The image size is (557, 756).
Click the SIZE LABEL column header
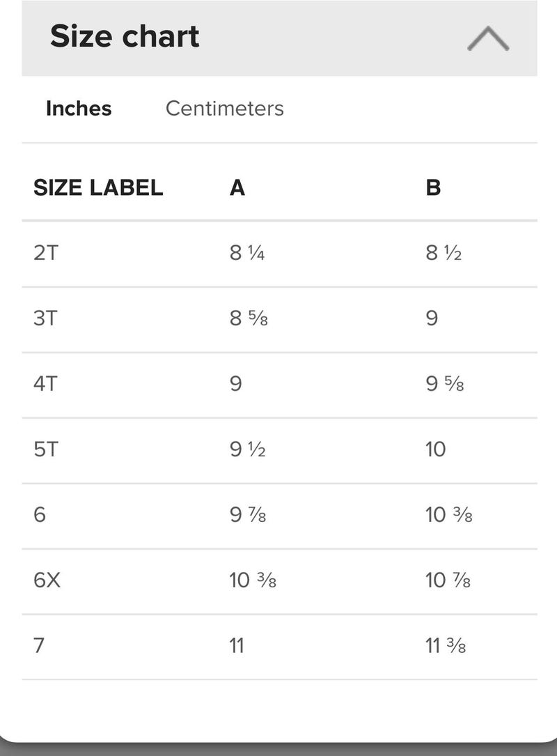(x=98, y=187)
